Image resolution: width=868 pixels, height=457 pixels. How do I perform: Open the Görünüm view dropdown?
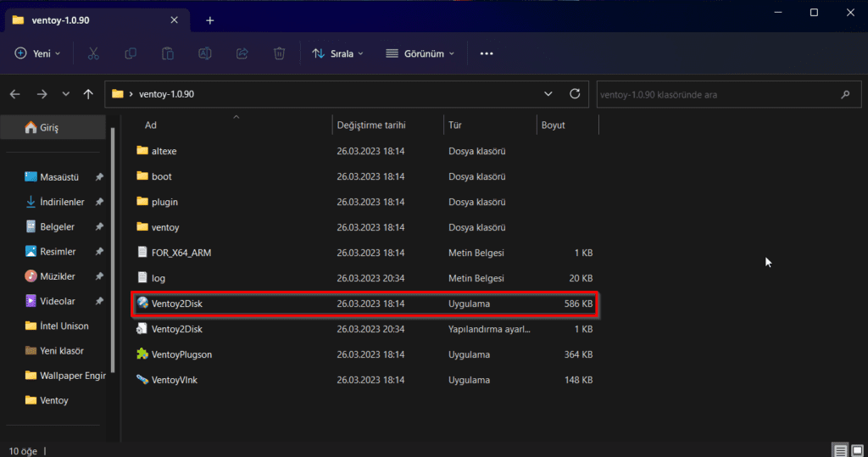420,53
